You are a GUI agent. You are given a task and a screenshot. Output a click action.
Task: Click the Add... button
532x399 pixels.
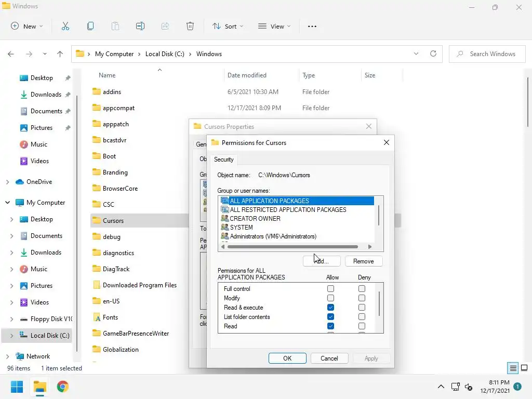(321, 261)
